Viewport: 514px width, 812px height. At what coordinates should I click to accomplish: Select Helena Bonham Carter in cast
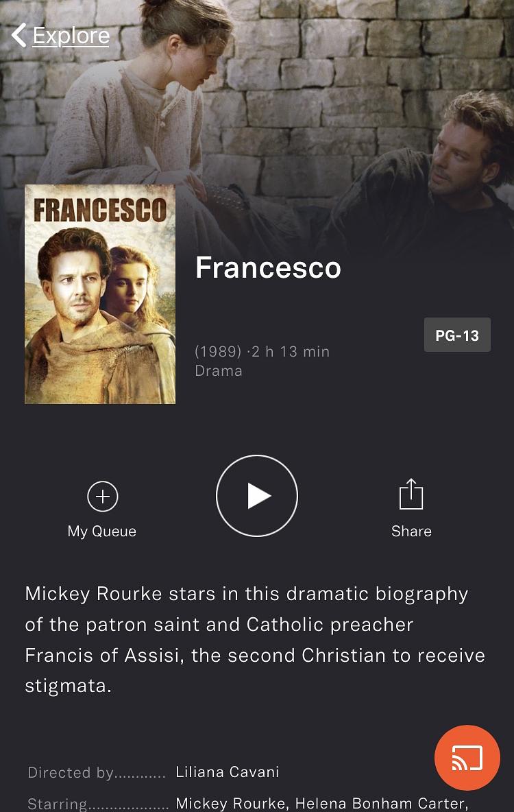(x=380, y=803)
